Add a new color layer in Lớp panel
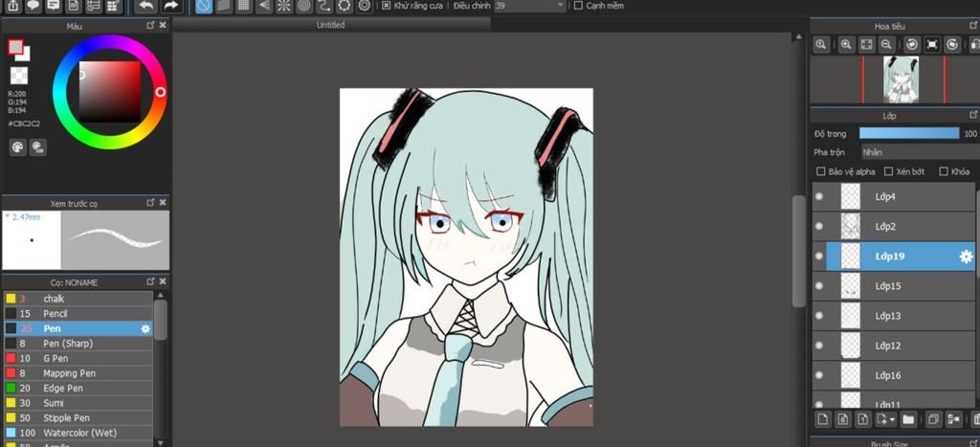The image size is (980, 447). pyautogui.click(x=822, y=419)
